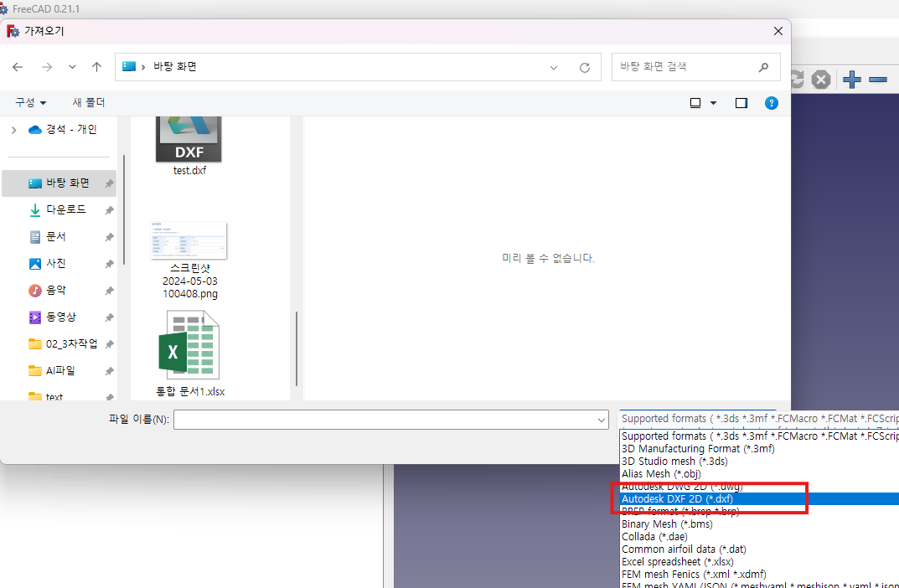Toggle the preview pane icon
This screenshot has height=588, width=899.
[741, 103]
